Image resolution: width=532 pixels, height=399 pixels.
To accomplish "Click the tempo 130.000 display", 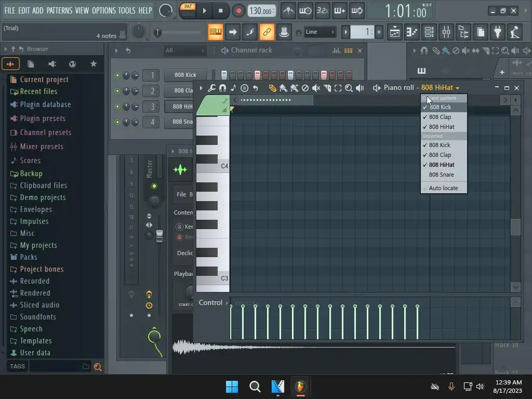I will click(261, 11).
